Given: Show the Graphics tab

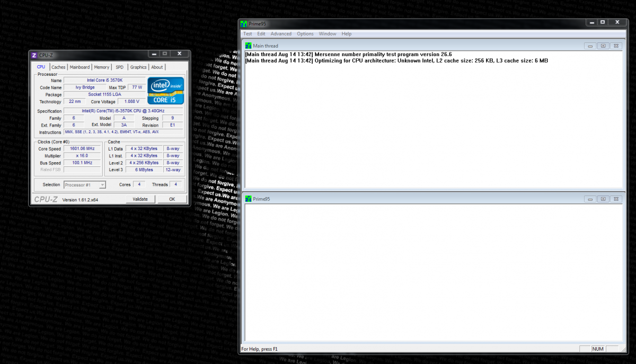Looking at the screenshot, I should tap(138, 67).
